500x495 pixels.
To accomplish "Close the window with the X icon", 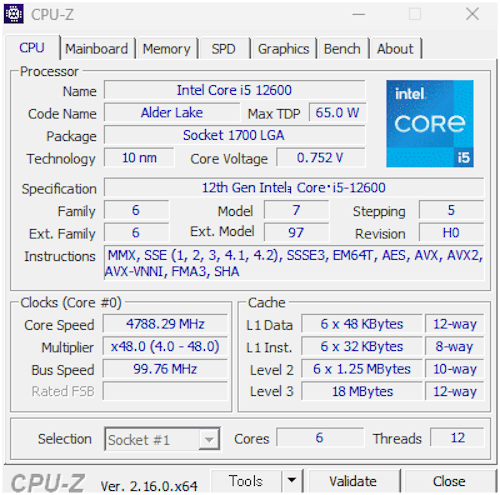I will pos(472,14).
